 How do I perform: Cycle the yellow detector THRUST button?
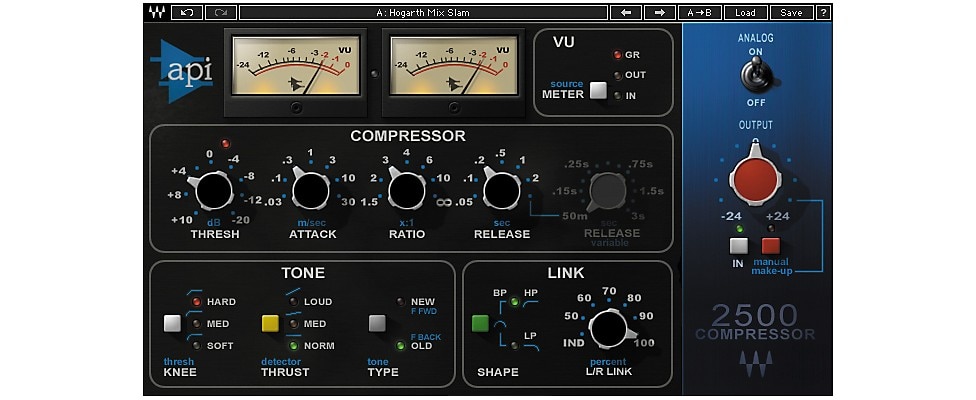click(270, 323)
